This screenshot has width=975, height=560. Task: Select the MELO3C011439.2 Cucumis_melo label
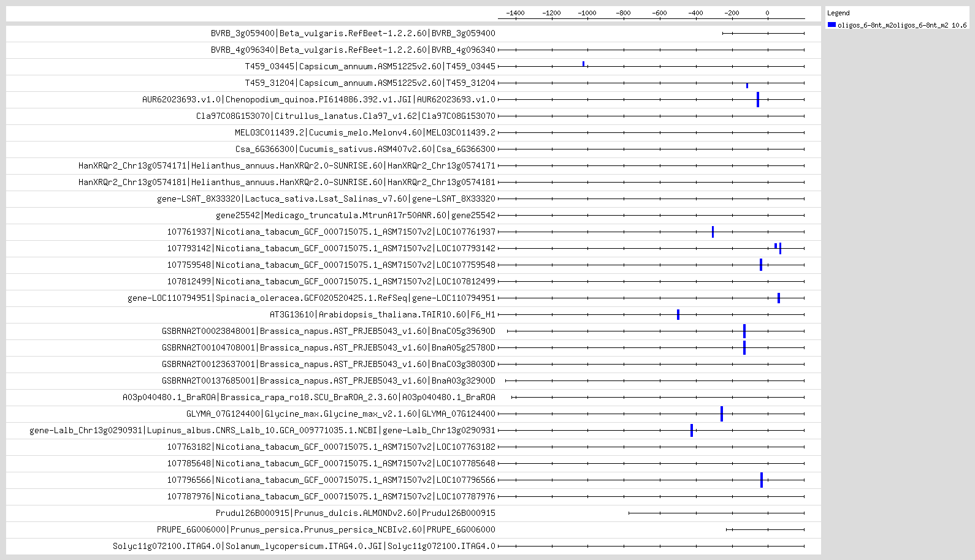pyautogui.click(x=365, y=132)
